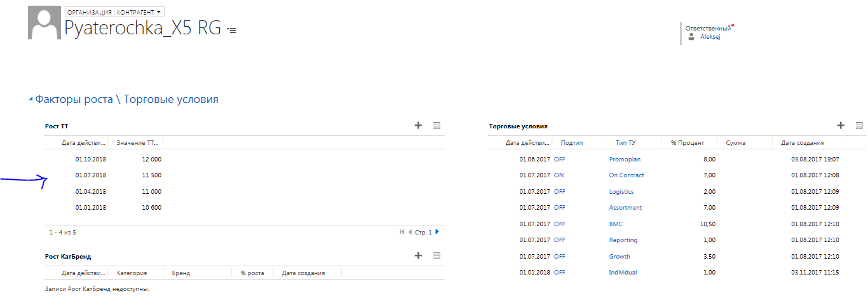Open the Logistics trade condition link
The height and width of the screenshot is (305, 868).
(621, 191)
